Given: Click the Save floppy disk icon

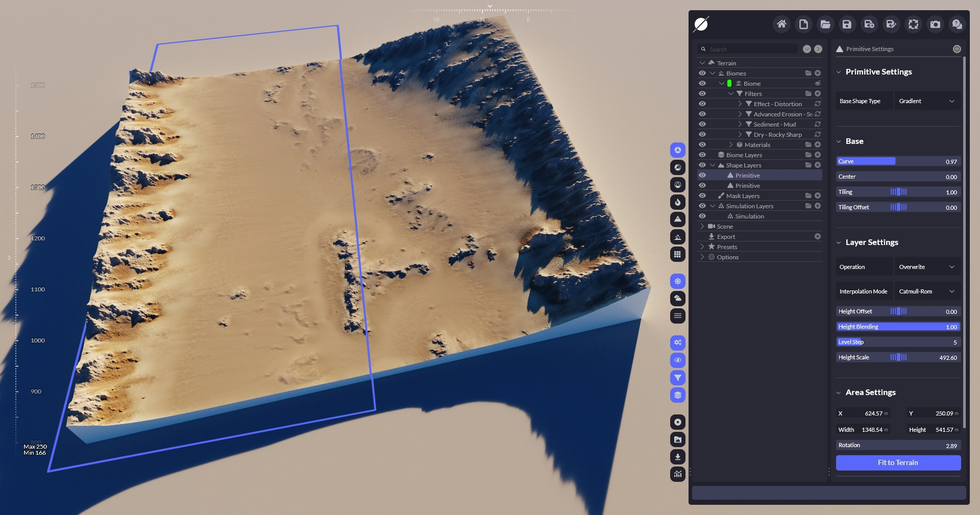Looking at the screenshot, I should (x=847, y=24).
